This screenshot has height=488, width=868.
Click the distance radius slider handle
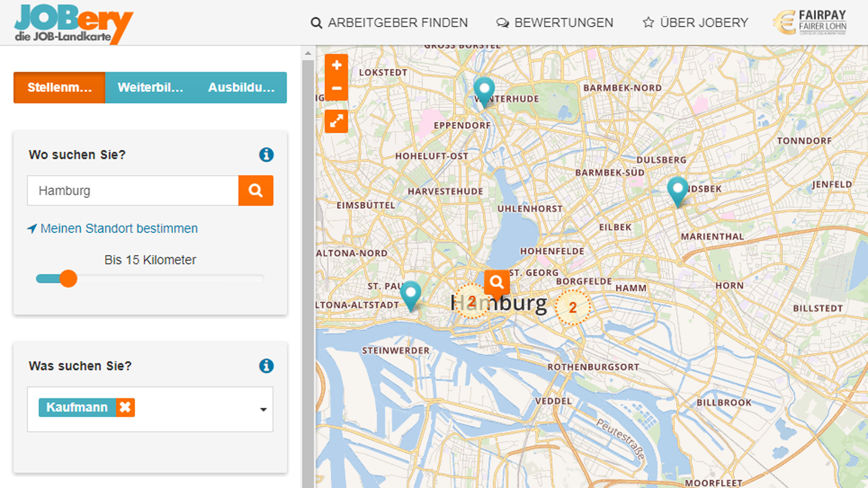pos(69,279)
